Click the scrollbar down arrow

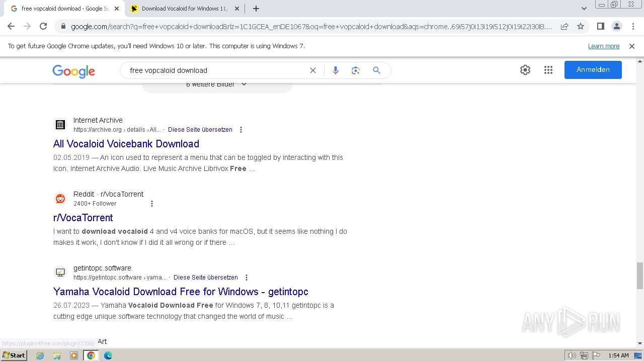coord(640,344)
